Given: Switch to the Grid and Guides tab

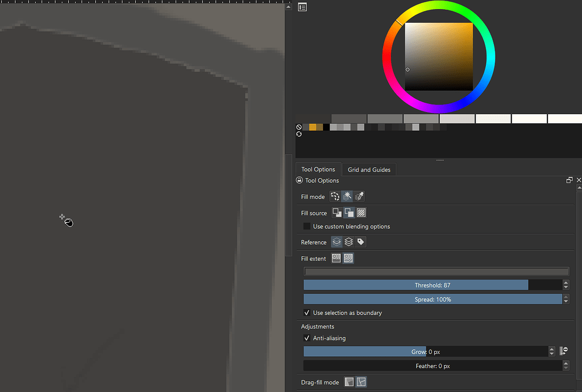Looking at the screenshot, I should point(369,169).
